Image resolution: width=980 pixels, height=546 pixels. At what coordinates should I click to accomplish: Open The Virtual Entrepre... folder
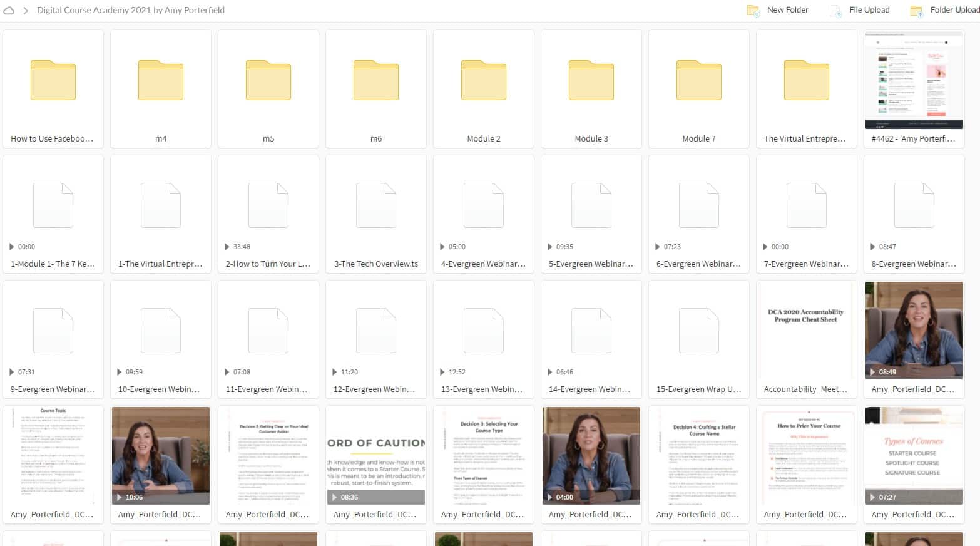[807, 89]
